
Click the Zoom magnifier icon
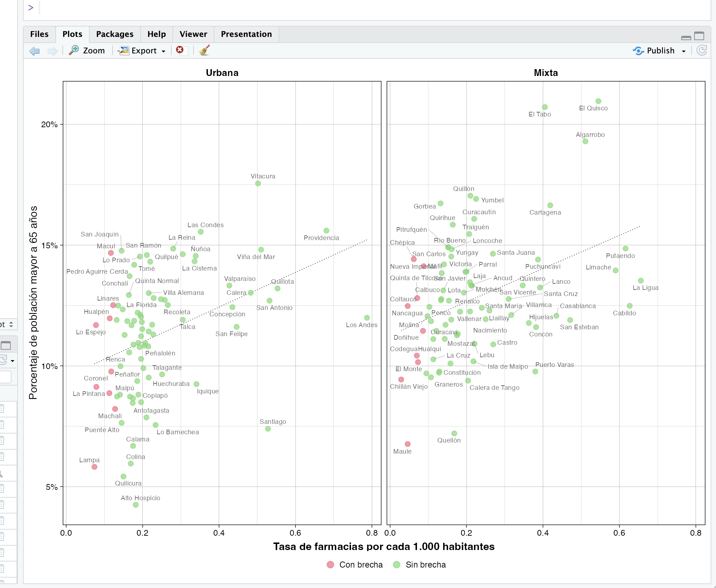coord(74,50)
